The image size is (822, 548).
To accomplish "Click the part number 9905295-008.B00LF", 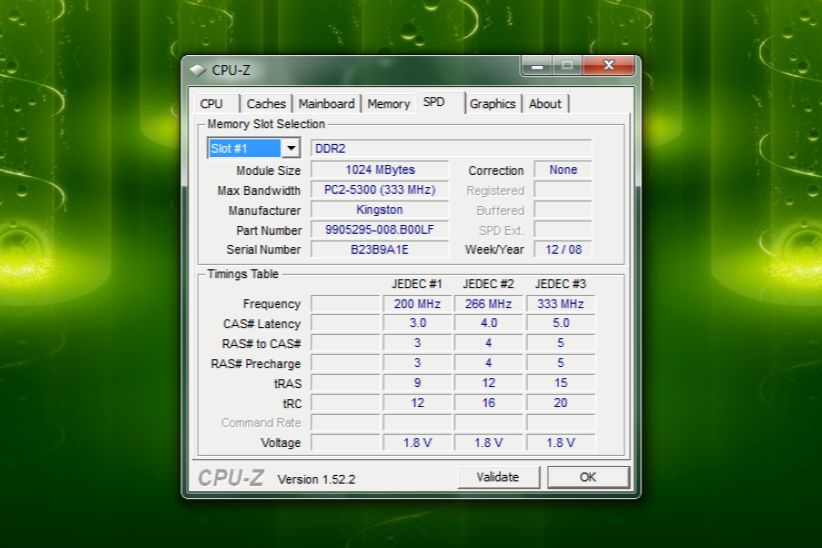I will coord(380,230).
